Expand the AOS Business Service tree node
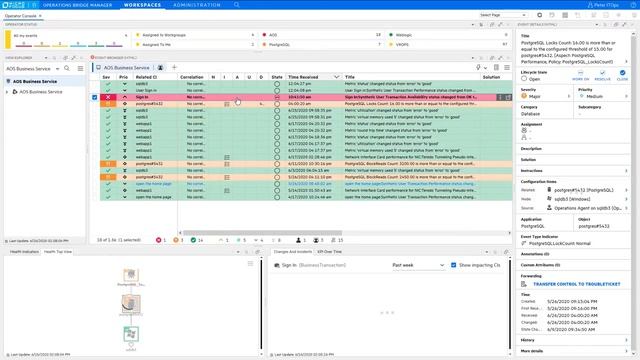Viewport: 640px width, 360px height. coord(7,92)
